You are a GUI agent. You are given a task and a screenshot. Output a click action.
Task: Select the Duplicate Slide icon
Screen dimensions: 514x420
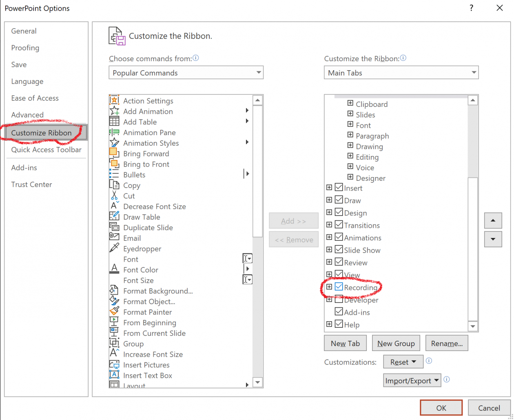point(114,227)
